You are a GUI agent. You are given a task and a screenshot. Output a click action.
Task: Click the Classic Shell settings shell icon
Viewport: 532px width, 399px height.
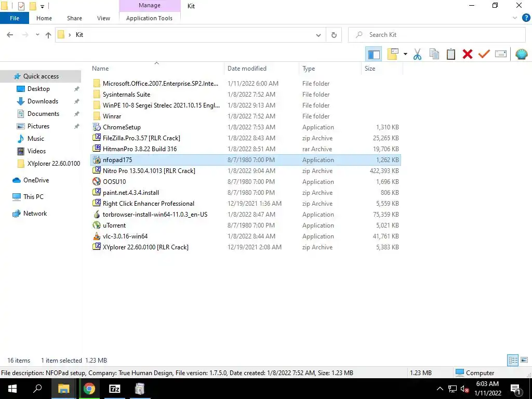[x=521, y=54]
